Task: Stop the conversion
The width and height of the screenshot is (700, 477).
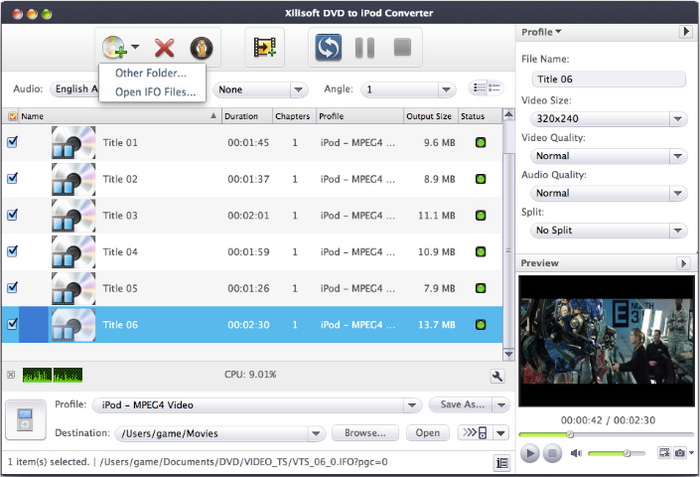Action: [x=402, y=47]
